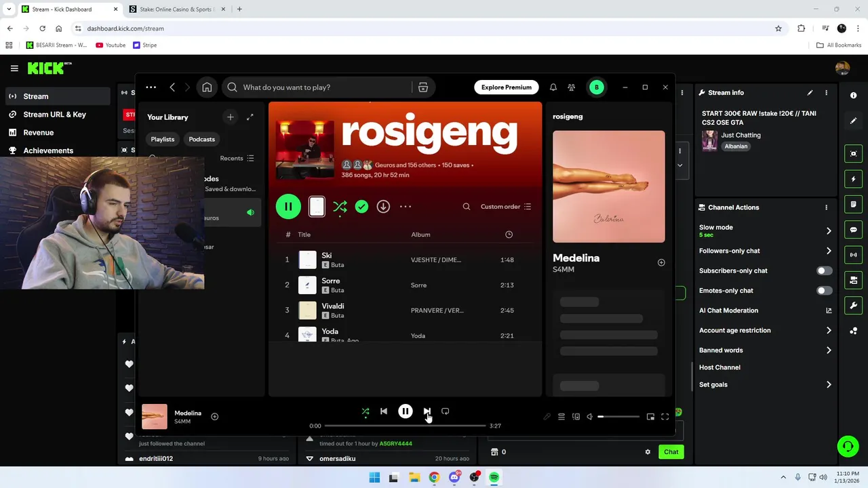868x488 pixels.
Task: Open the Stream info three-dot menu
Action: click(x=826, y=93)
